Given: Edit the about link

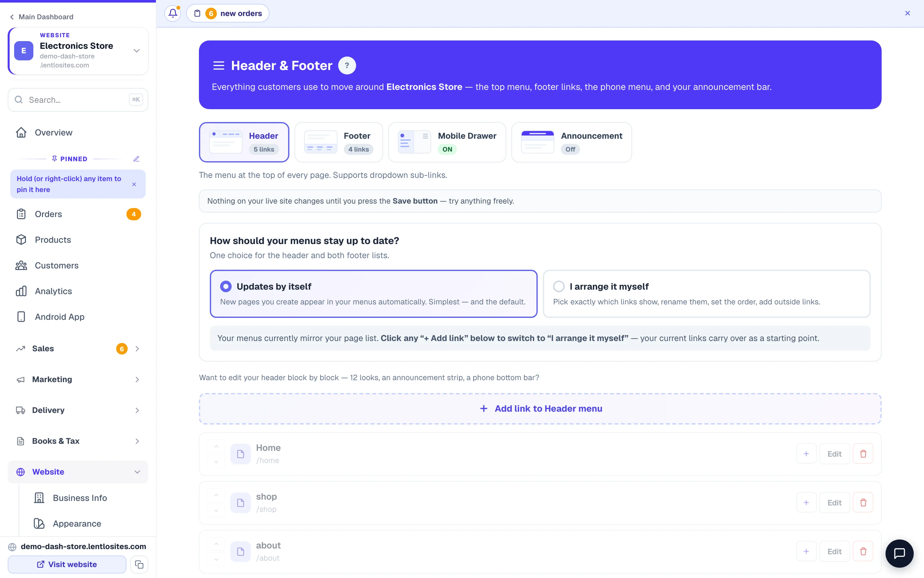Looking at the screenshot, I should coord(835,552).
